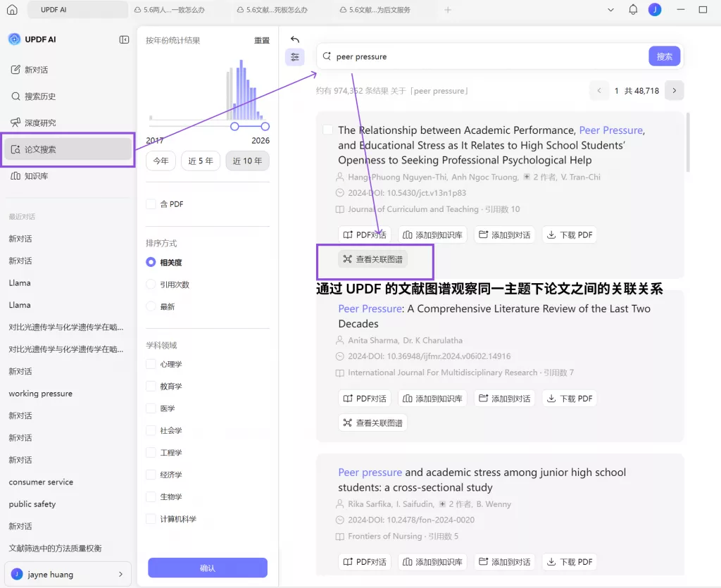Click the back arrow above filter icon
Image resolution: width=721 pixels, height=588 pixels.
click(295, 39)
